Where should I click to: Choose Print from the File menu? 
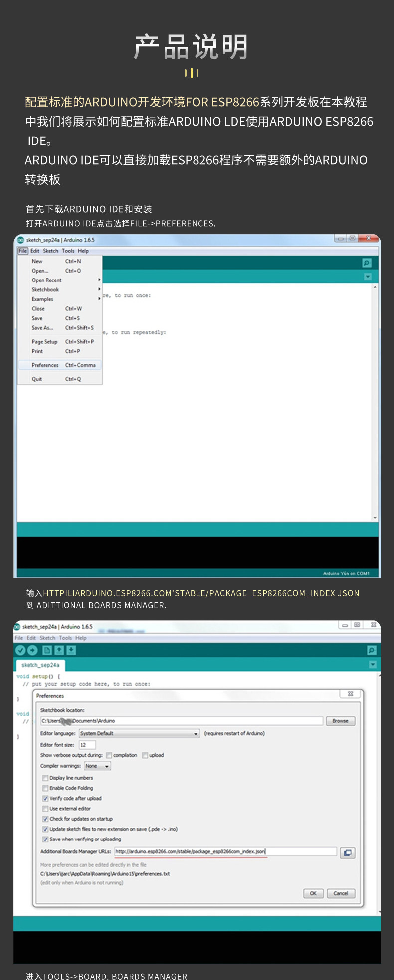click(60, 351)
